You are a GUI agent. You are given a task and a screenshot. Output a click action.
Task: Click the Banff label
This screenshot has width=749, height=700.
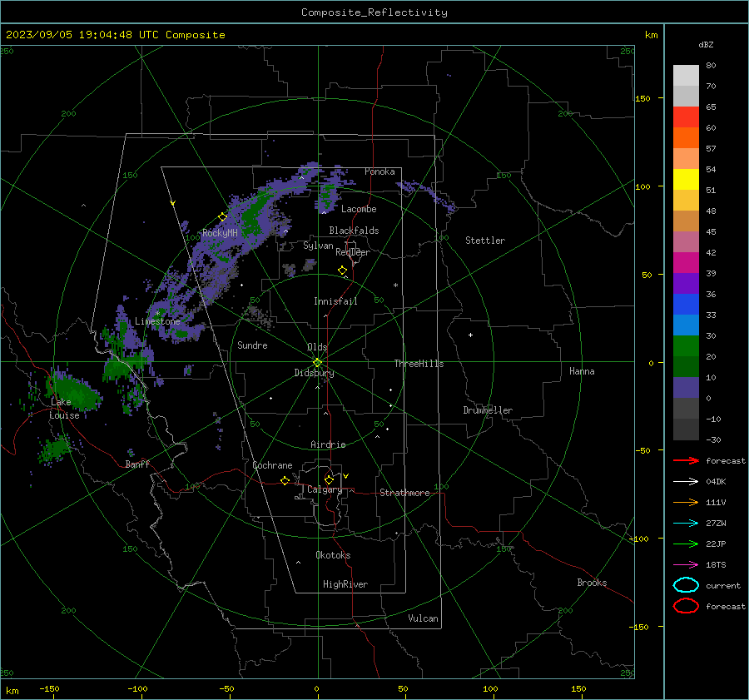pyautogui.click(x=137, y=464)
